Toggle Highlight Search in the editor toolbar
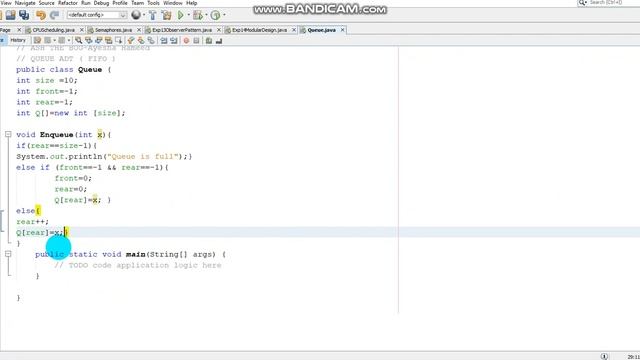The image size is (640, 360). [108, 40]
